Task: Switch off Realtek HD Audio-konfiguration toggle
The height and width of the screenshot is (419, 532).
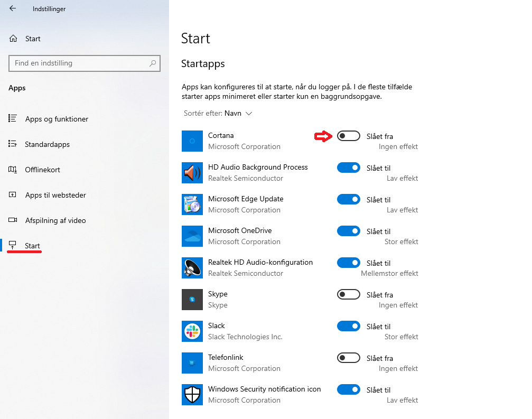Action: 349,263
